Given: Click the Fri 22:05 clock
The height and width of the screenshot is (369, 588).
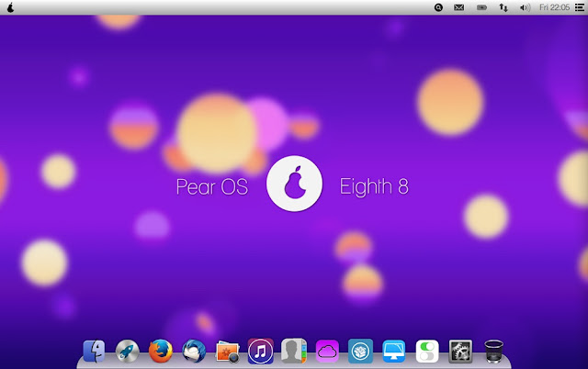Looking at the screenshot, I should click(554, 7).
